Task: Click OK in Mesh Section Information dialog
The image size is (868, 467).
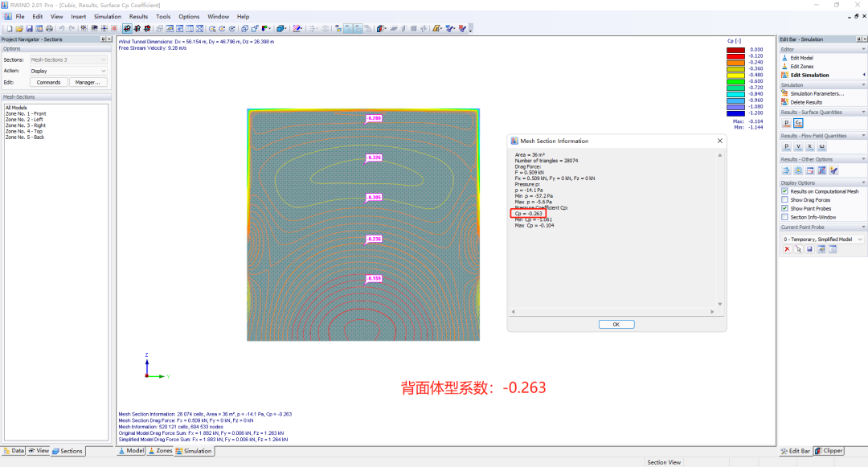Action: (x=616, y=324)
